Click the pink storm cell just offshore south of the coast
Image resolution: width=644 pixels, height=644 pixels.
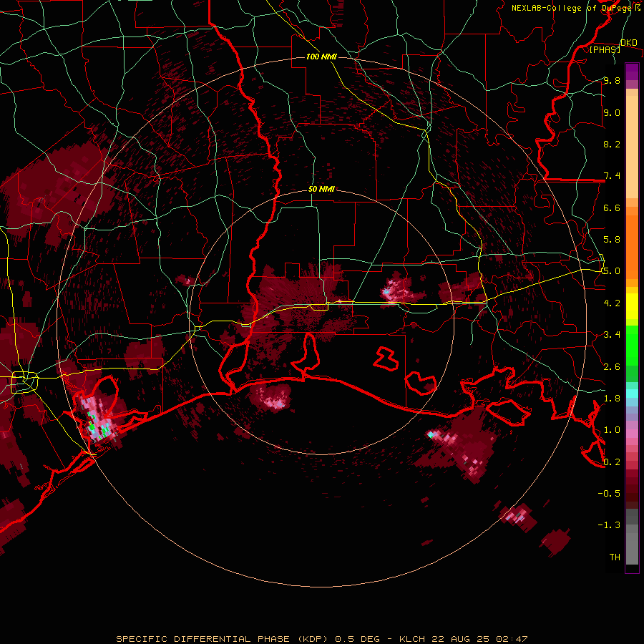(x=273, y=399)
